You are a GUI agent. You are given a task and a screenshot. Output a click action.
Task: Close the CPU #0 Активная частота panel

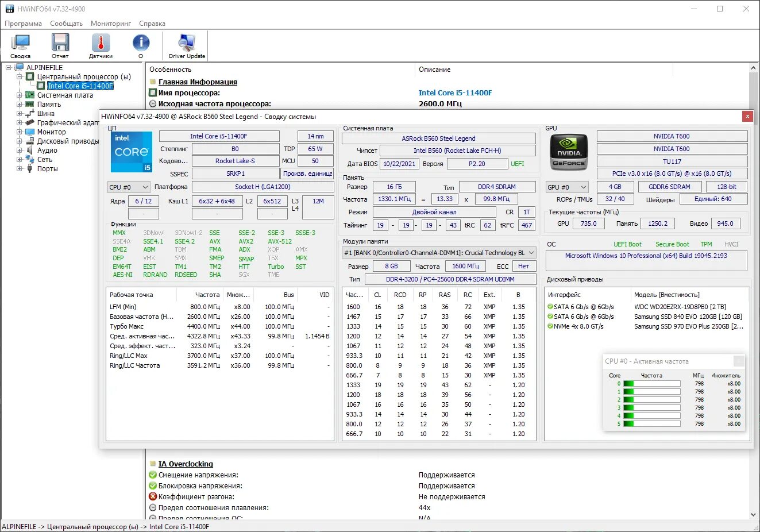click(739, 361)
